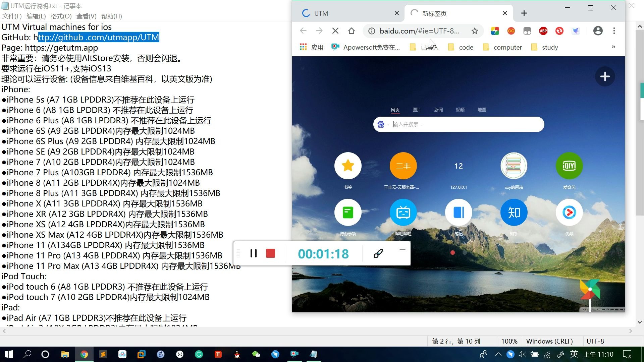644x362 pixels.
Task: Switch to the 新标签页 tab
Action: pos(458,13)
